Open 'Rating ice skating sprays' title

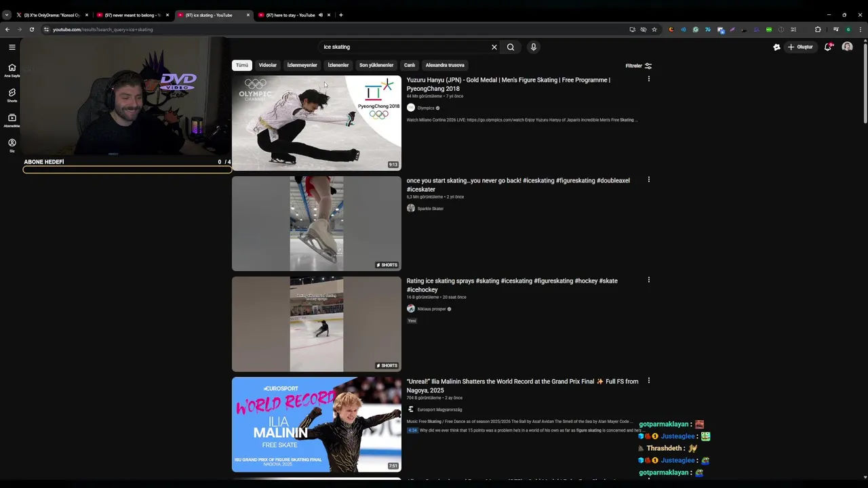coord(512,285)
